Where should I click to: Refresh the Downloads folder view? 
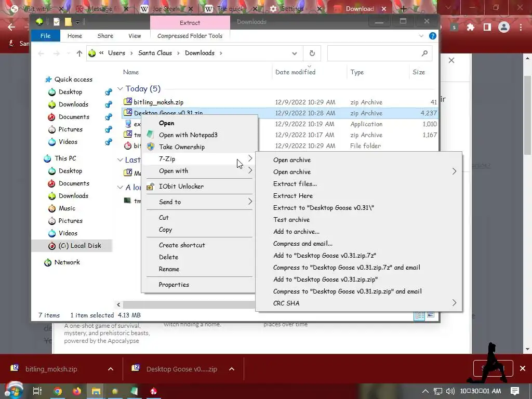click(312, 54)
